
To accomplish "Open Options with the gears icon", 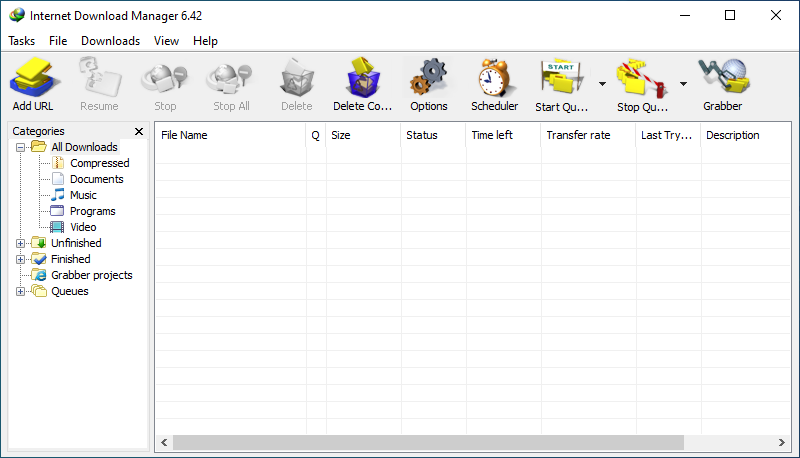I will 429,77.
